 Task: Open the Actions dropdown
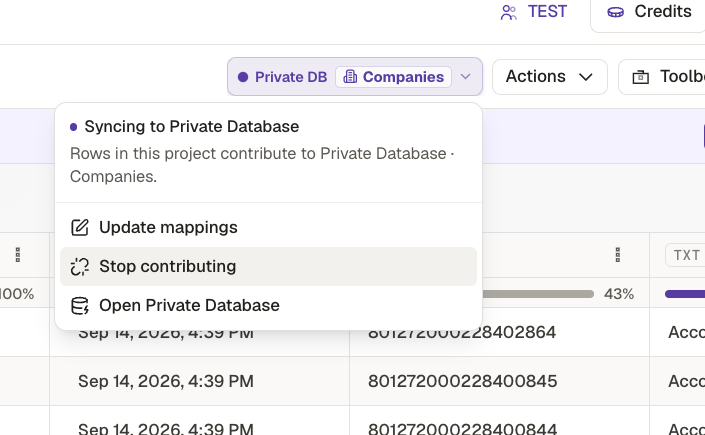pyautogui.click(x=549, y=77)
